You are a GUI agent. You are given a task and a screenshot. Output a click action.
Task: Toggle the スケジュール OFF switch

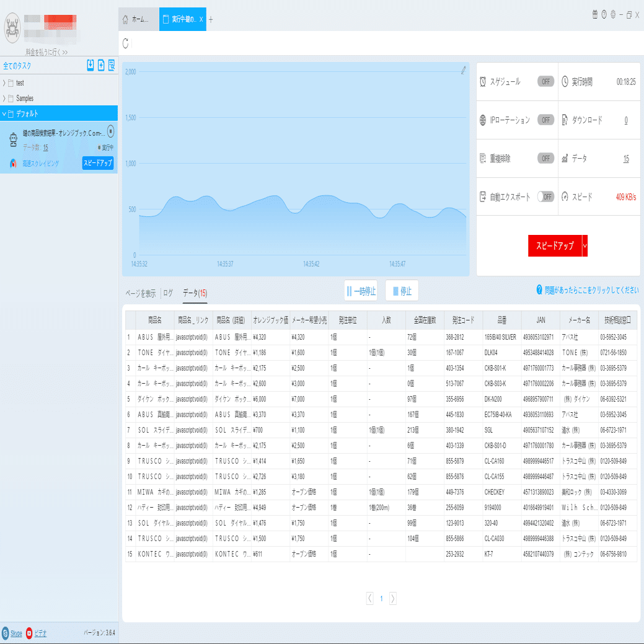(x=546, y=82)
